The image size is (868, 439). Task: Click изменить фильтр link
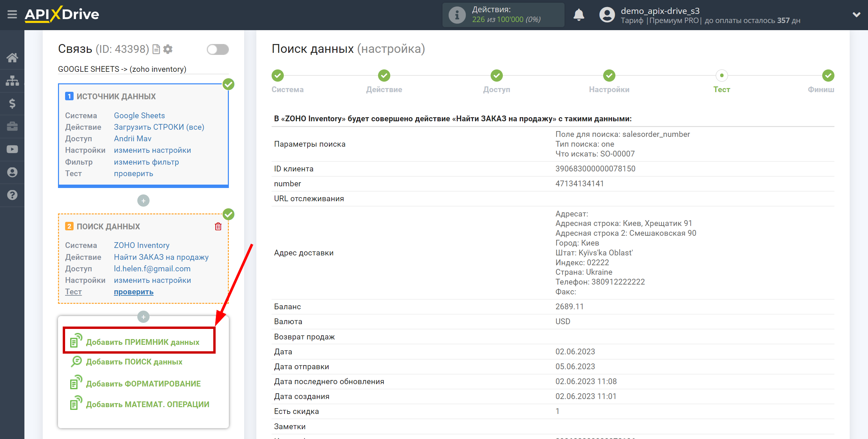click(146, 162)
